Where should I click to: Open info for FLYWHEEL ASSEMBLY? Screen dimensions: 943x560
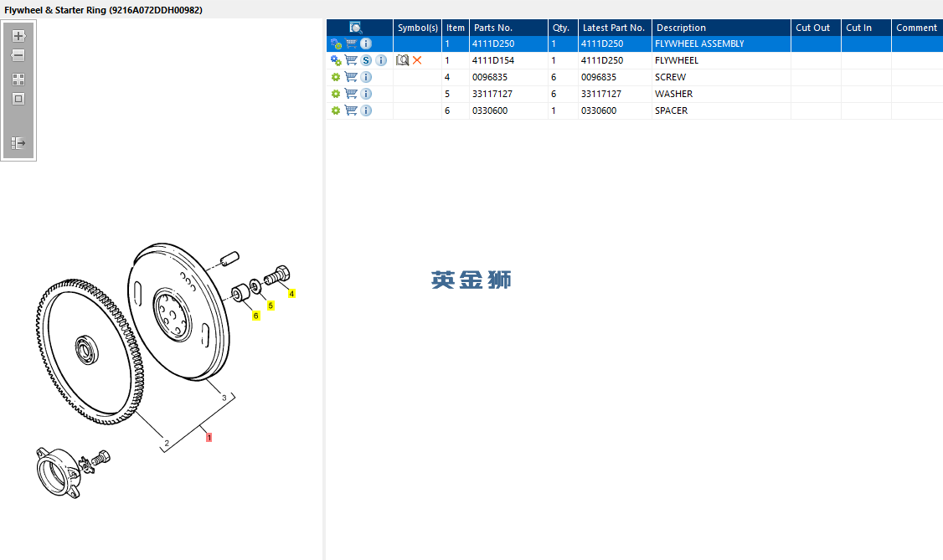point(366,44)
